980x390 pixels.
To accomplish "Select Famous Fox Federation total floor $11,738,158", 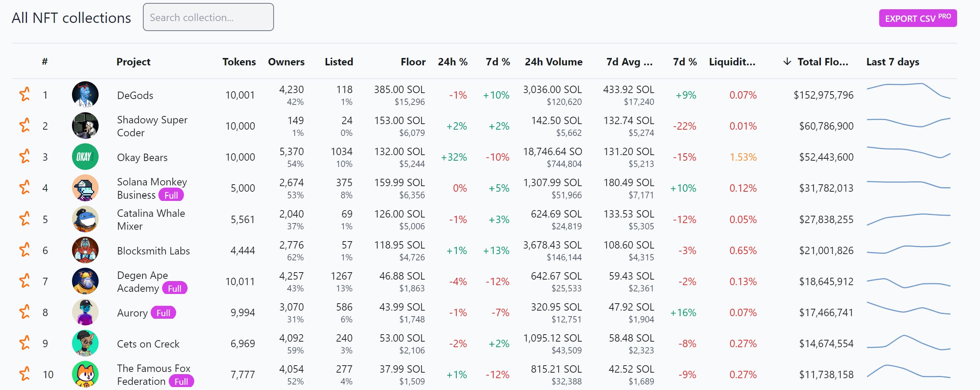I will (x=826, y=374).
